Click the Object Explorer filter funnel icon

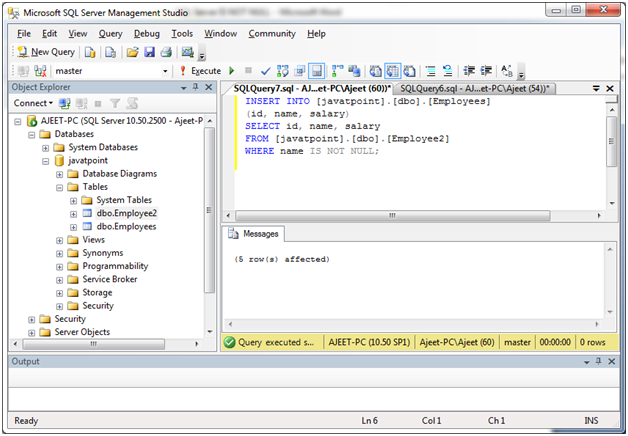click(x=115, y=104)
